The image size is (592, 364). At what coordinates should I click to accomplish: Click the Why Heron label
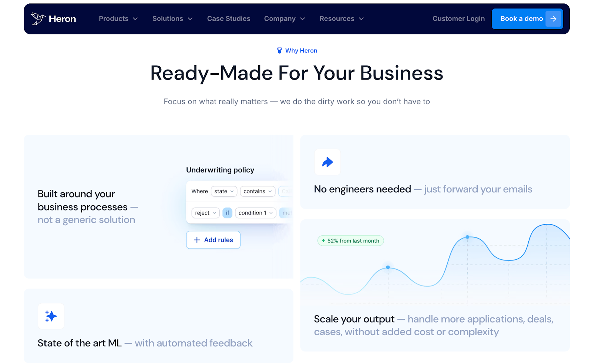(x=301, y=50)
